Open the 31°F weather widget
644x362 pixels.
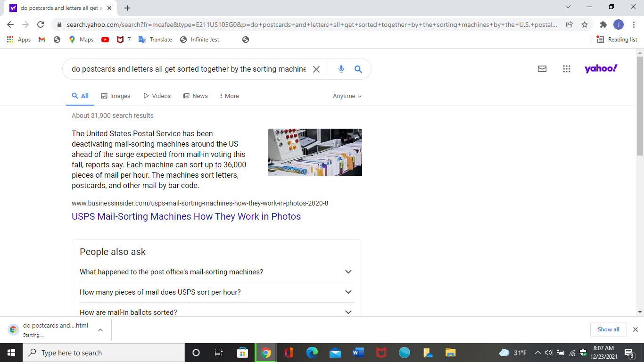tap(513, 353)
